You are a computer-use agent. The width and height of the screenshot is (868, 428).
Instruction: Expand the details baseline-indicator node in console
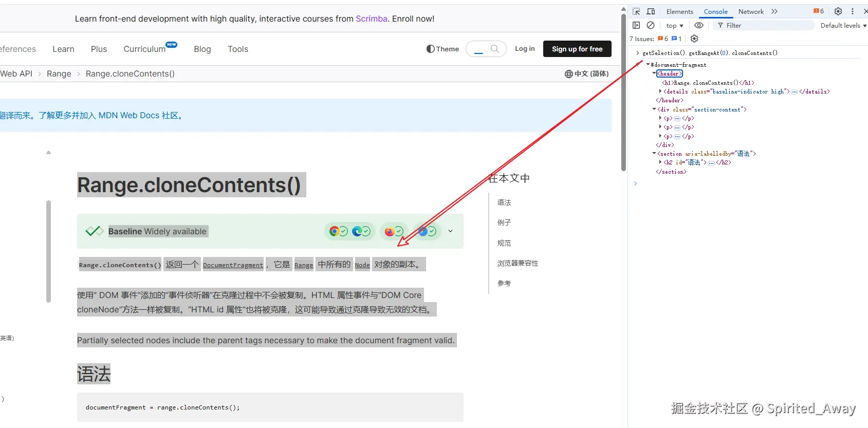660,91
